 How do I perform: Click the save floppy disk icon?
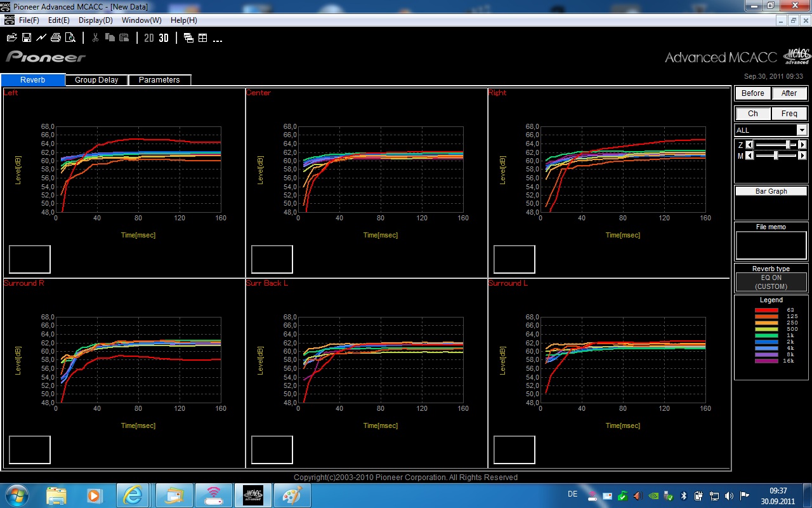coord(27,38)
